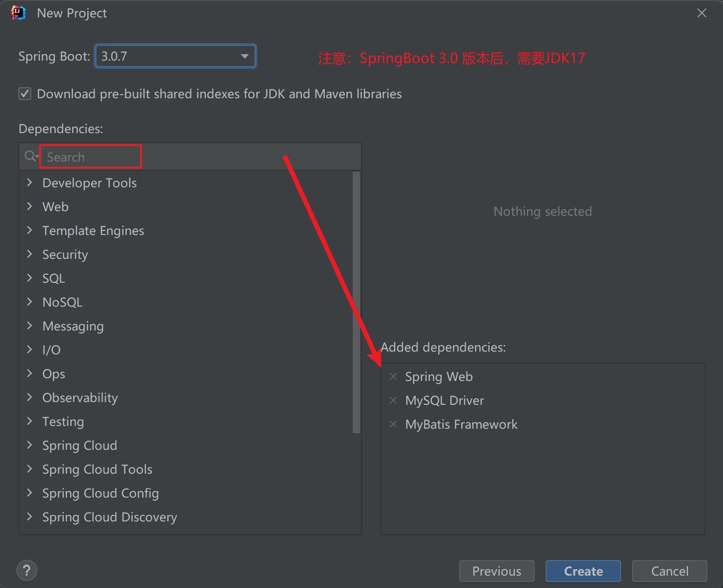This screenshot has height=588, width=723.
Task: Click the search magnifier icon
Action: tap(31, 157)
